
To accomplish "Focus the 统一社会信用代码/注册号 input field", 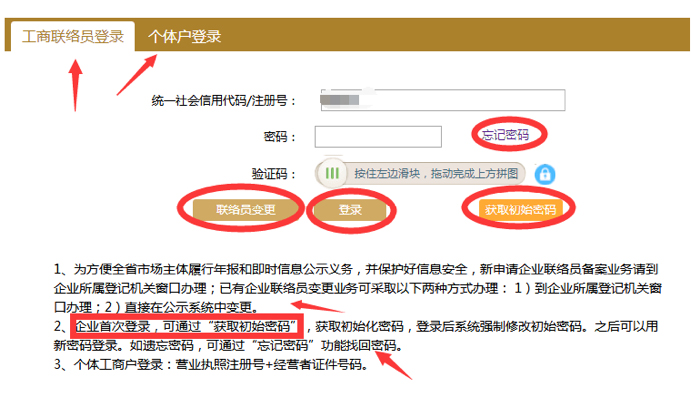I will (x=440, y=100).
